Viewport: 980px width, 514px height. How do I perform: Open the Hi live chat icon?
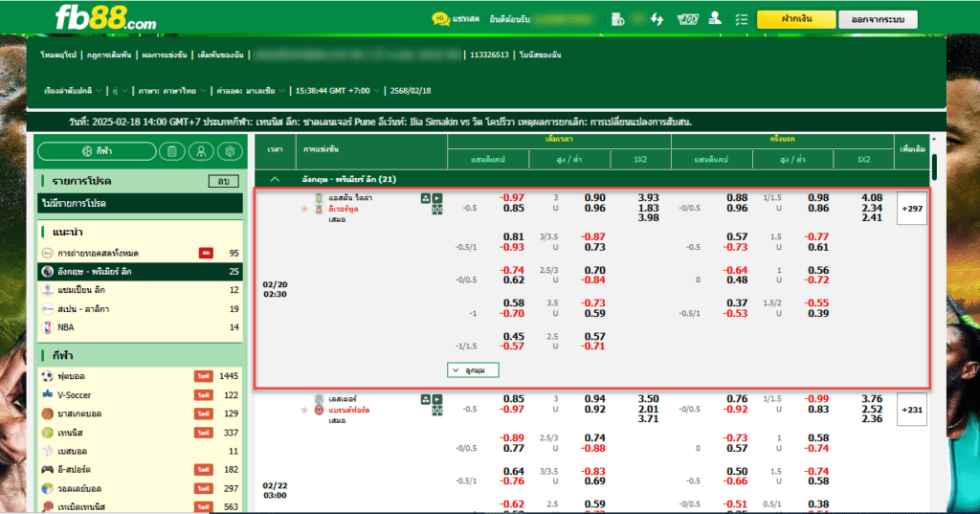(440, 19)
